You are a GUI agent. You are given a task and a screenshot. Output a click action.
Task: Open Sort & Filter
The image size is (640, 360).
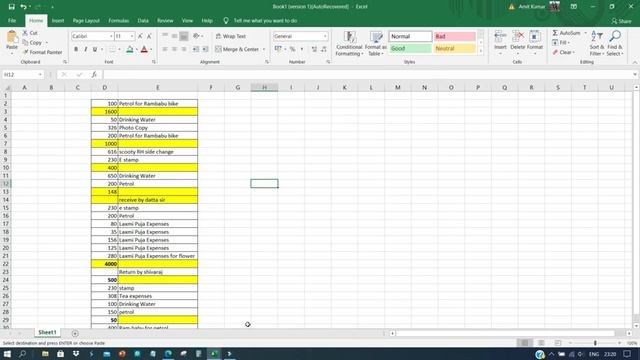(x=597, y=43)
